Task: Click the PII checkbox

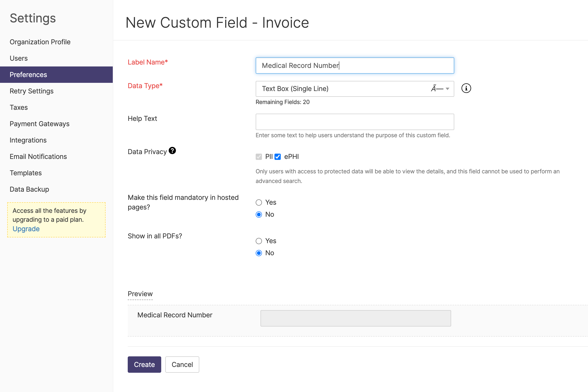Action: pos(259,157)
